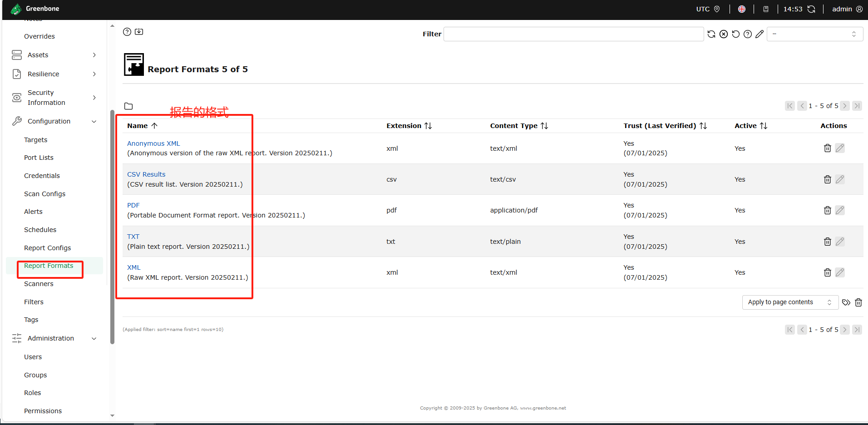Expand the Security Information menu

(54, 98)
